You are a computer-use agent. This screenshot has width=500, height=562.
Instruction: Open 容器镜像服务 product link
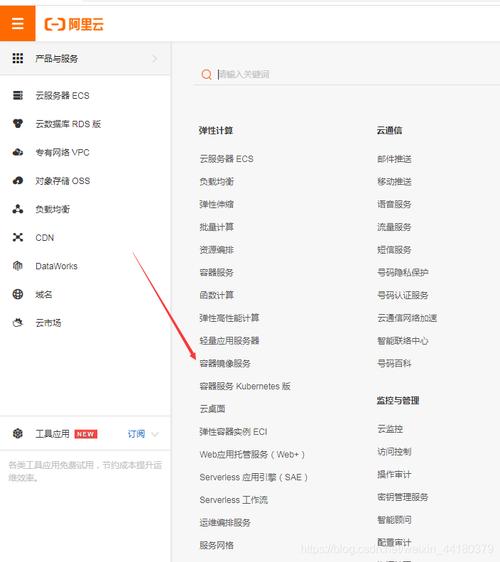[x=225, y=363]
